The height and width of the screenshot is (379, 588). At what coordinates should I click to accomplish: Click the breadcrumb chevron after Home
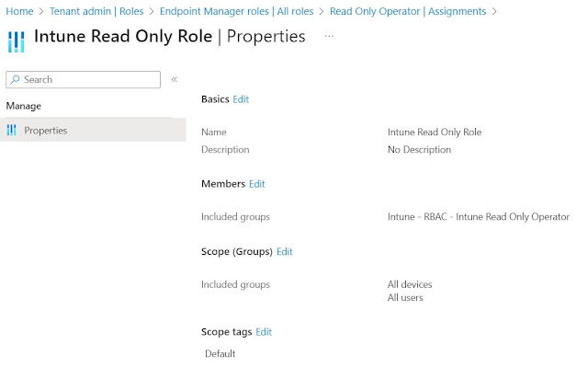41,12
